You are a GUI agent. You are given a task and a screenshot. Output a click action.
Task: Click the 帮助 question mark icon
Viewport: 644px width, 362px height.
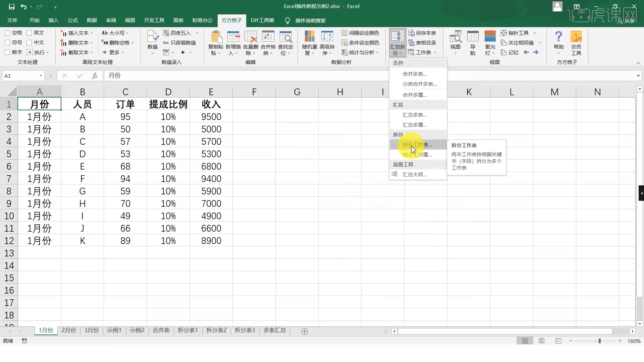click(558, 36)
